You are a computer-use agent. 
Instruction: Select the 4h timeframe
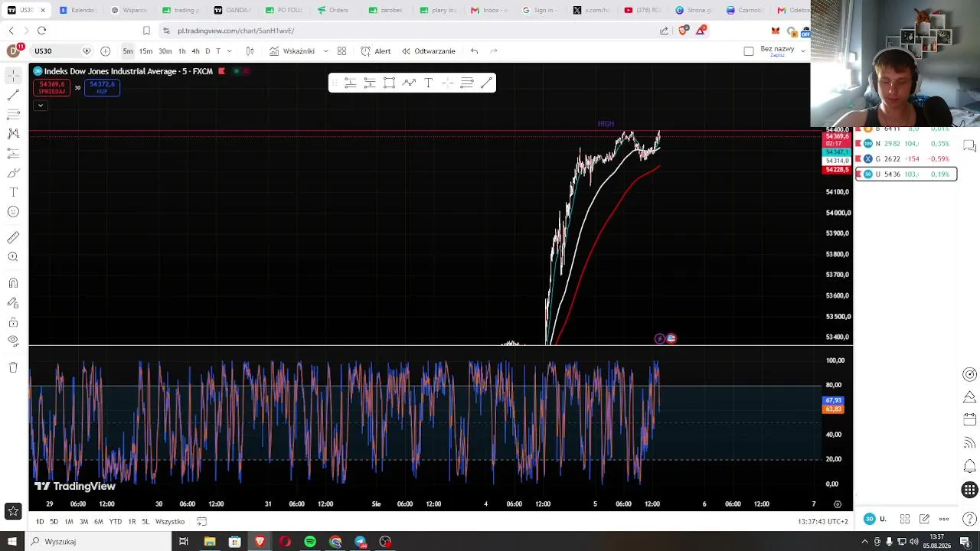point(195,51)
